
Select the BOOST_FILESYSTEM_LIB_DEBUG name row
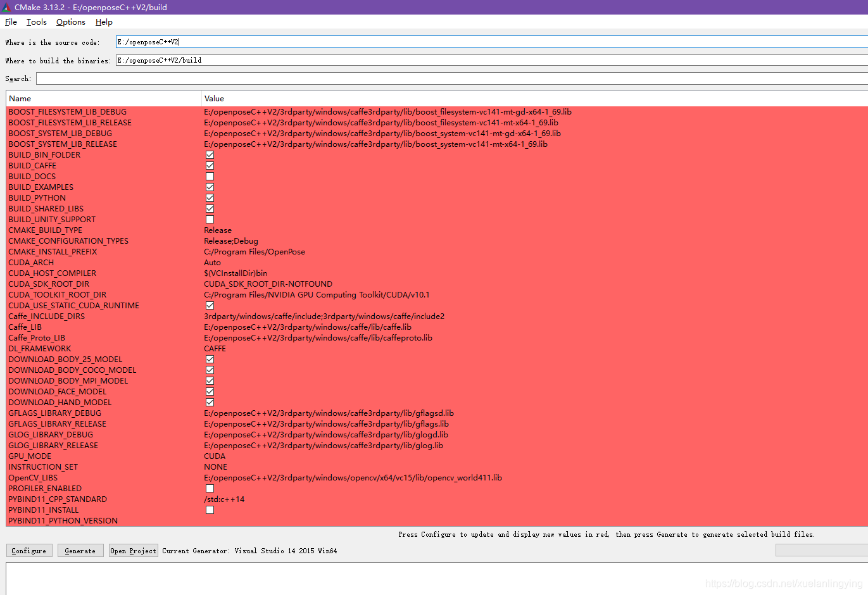68,112
